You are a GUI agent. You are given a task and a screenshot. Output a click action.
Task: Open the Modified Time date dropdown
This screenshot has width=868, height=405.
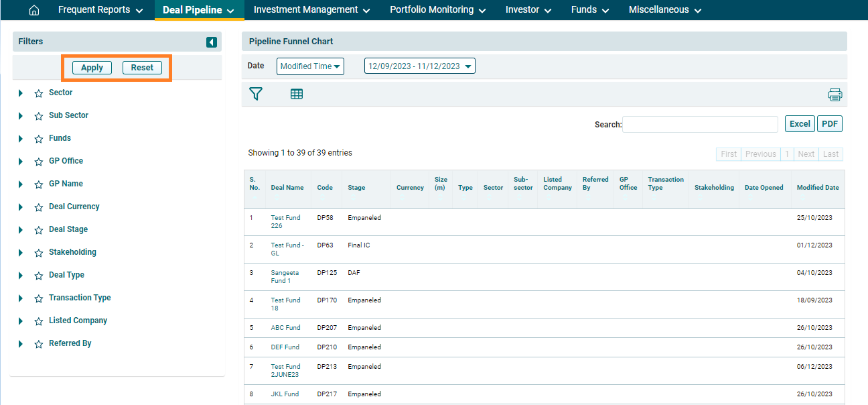(310, 66)
